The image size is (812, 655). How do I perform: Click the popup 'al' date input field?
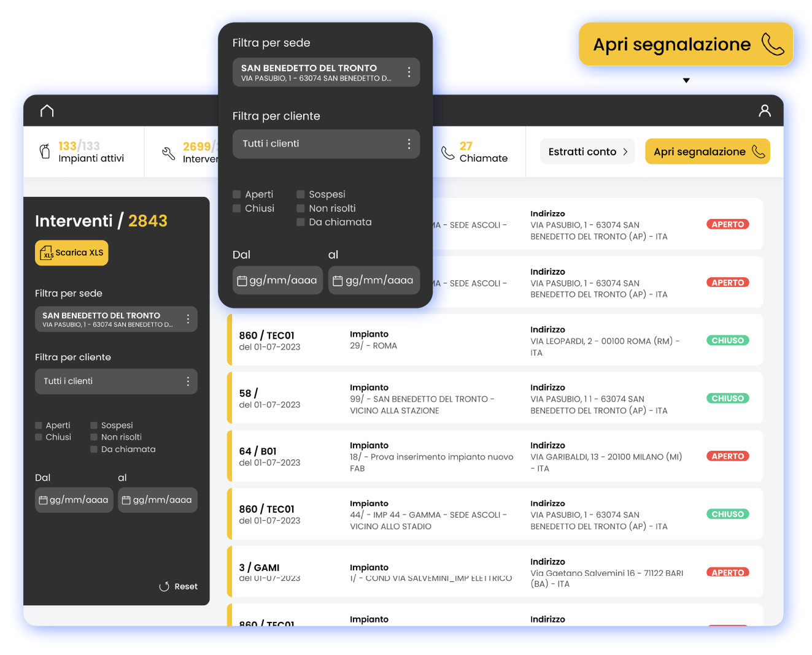tap(374, 280)
